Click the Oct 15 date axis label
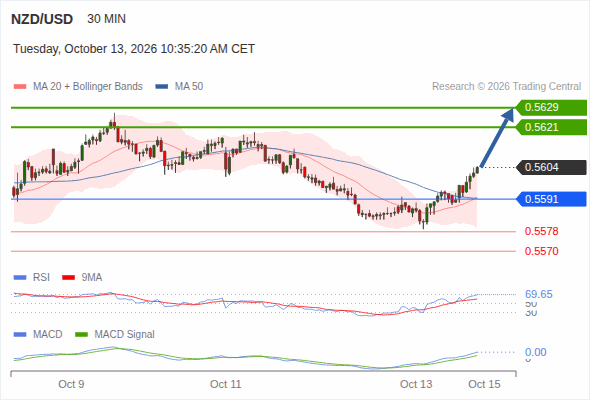590x400 pixels. [484, 384]
